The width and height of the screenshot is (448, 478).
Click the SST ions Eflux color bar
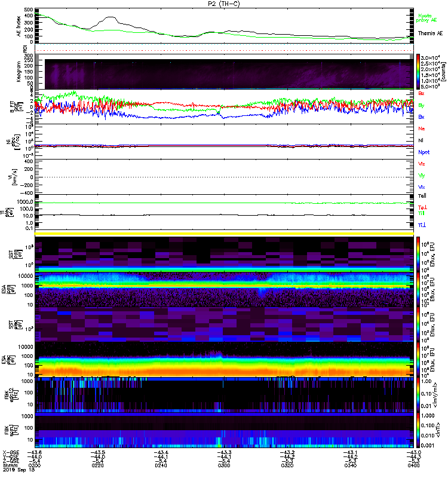[x=418, y=254]
